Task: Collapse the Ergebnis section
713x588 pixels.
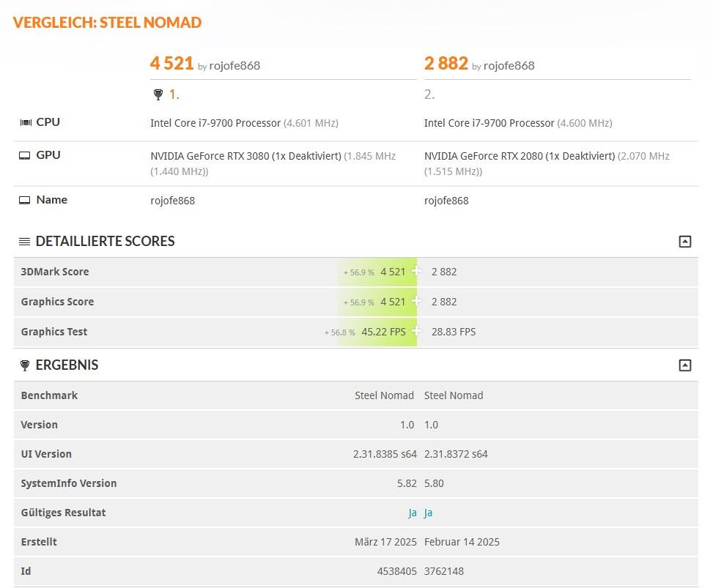Action: pos(685,365)
